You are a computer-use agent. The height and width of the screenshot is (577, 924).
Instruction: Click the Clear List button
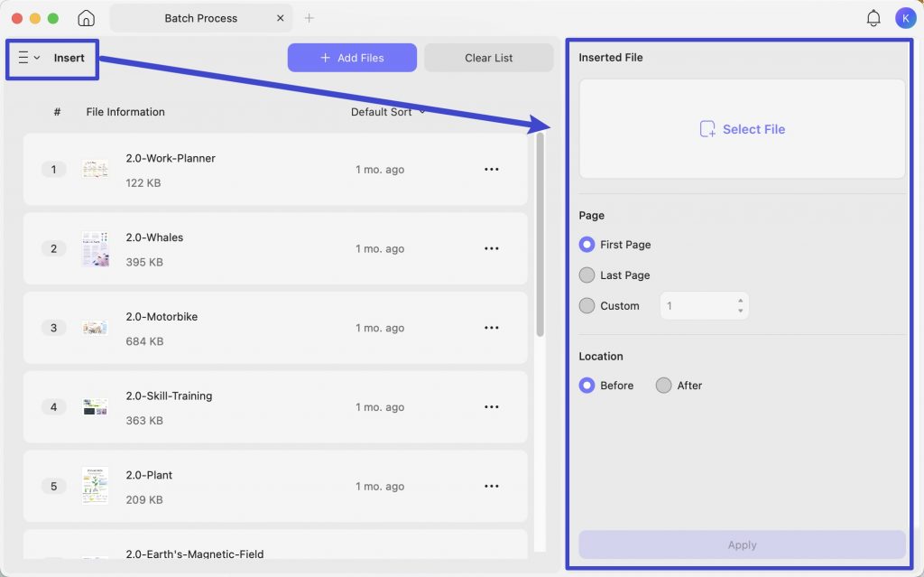click(x=488, y=58)
